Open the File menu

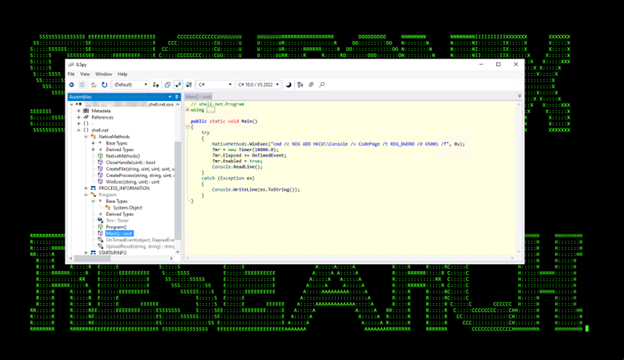71,74
